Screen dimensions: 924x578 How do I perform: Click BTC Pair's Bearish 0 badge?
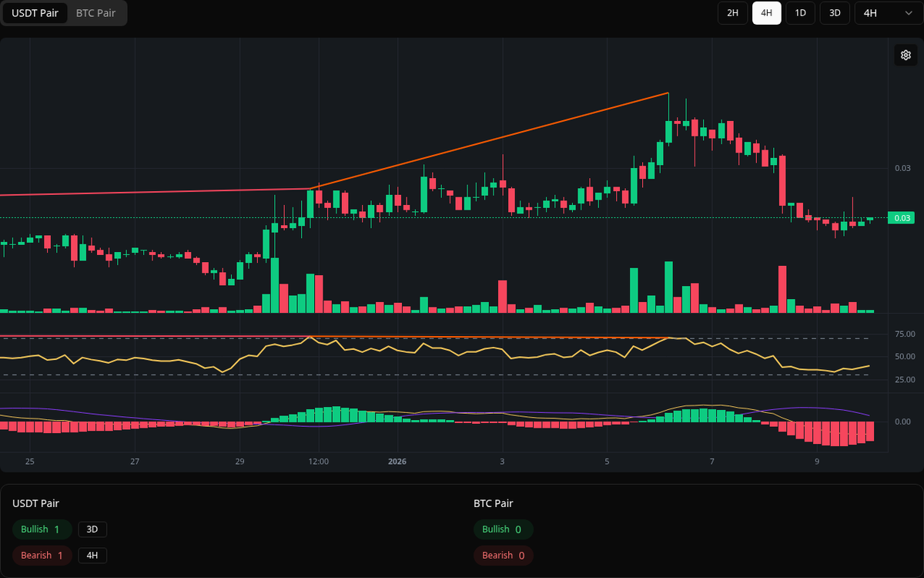(x=503, y=555)
